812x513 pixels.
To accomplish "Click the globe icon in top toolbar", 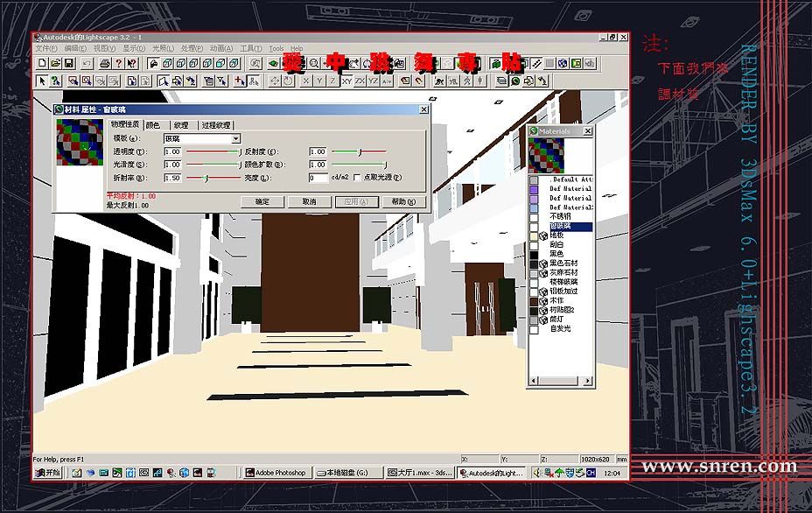I will (563, 63).
